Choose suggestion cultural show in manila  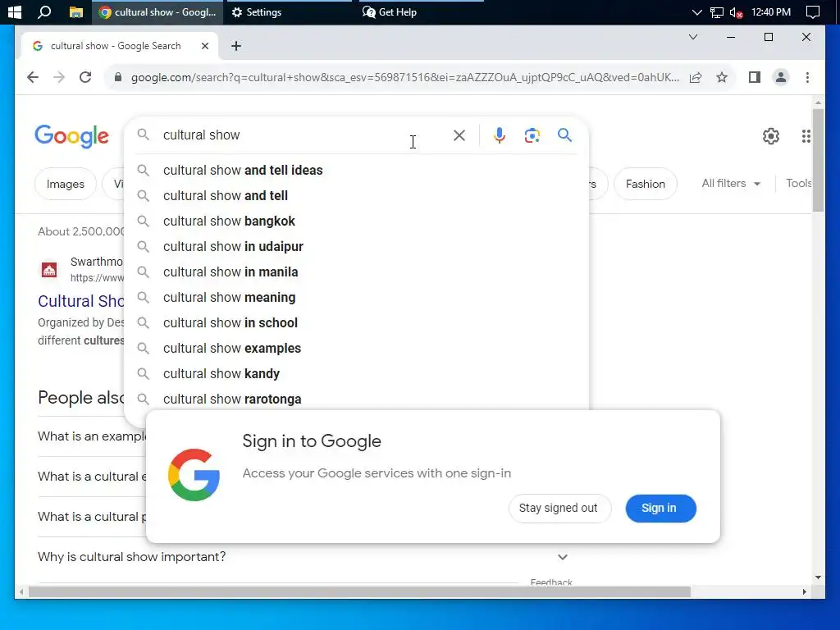click(x=356, y=272)
